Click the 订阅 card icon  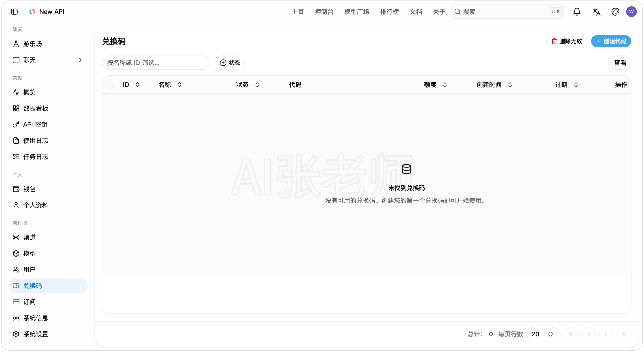(x=16, y=302)
